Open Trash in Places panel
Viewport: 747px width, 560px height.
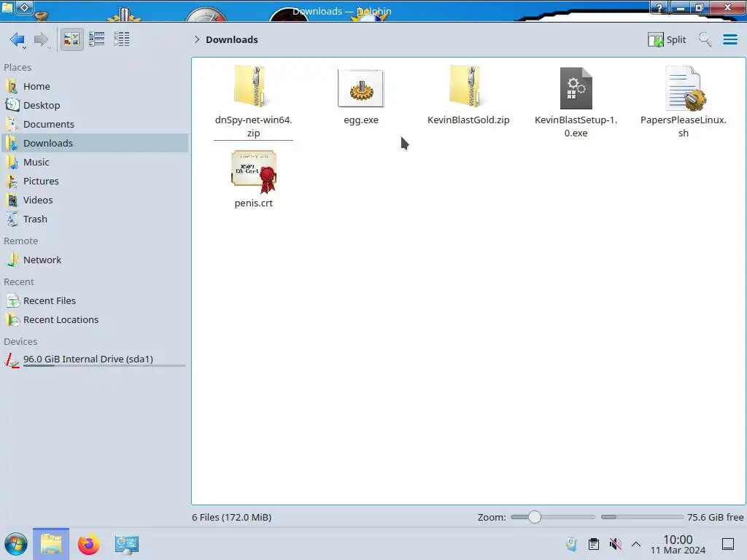pos(95,219)
